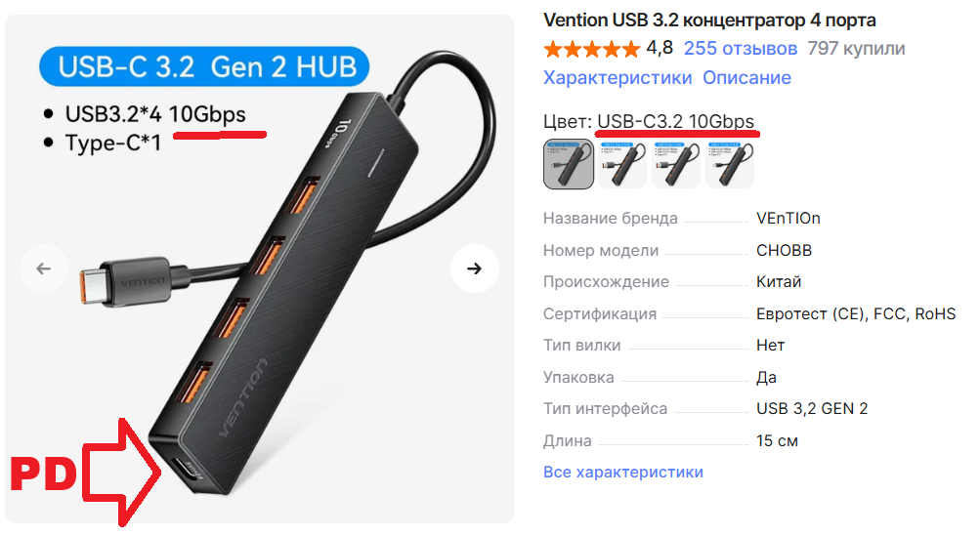
Task: Select the second color variant thumbnail
Action: pos(621,164)
